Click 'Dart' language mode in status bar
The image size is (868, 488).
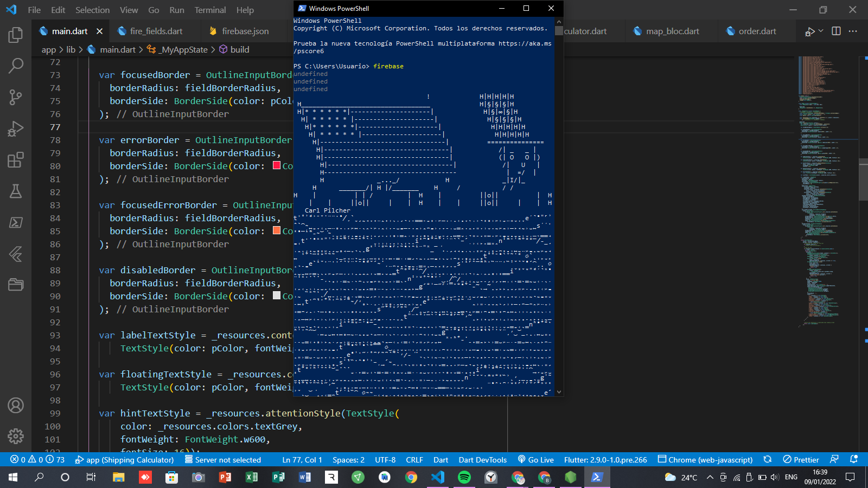(x=441, y=460)
